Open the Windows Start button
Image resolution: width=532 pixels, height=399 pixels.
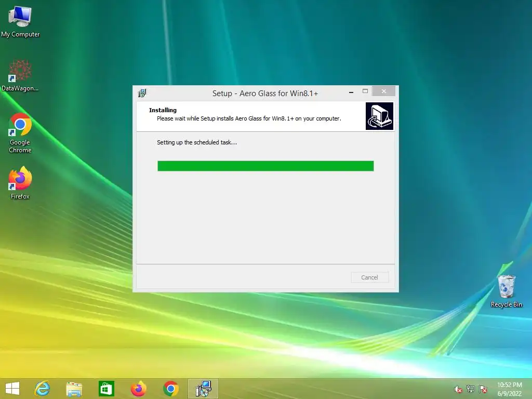coord(12,389)
